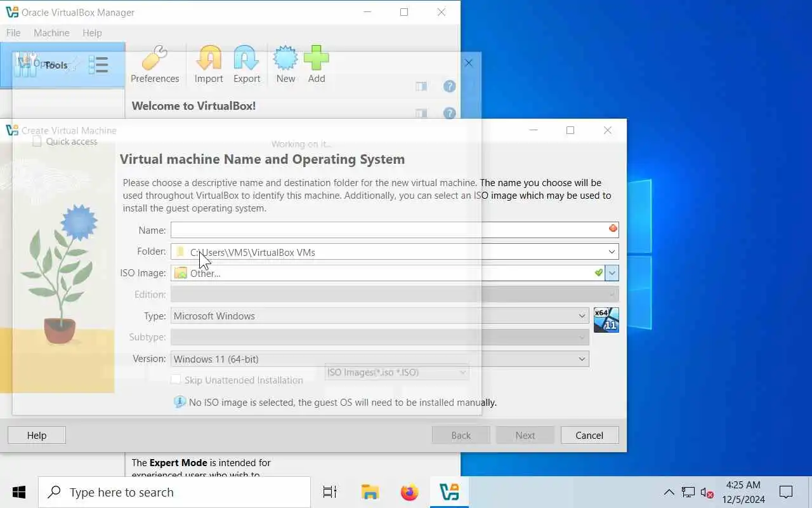Click the VirtualBox taskbar icon
This screenshot has height=508, width=812.
pos(449,492)
